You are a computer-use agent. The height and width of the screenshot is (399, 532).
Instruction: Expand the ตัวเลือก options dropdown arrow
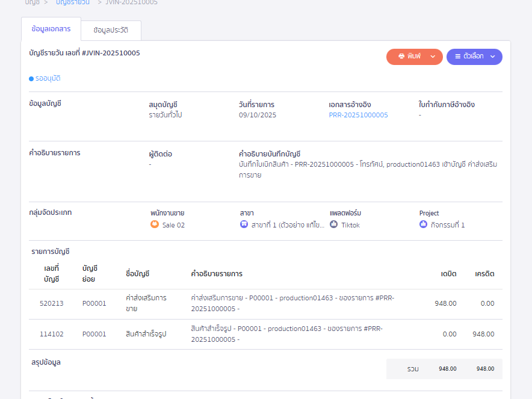pyautogui.click(x=492, y=57)
